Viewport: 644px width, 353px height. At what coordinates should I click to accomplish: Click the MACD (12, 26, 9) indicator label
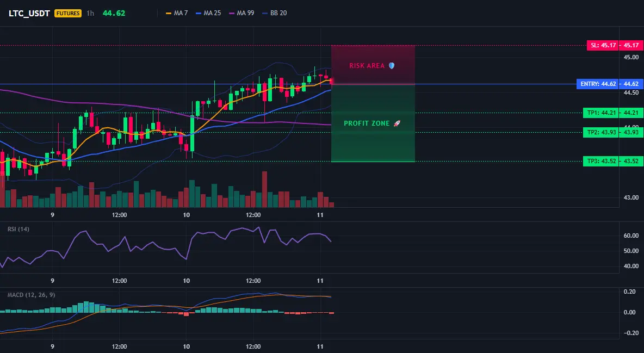[31, 295]
